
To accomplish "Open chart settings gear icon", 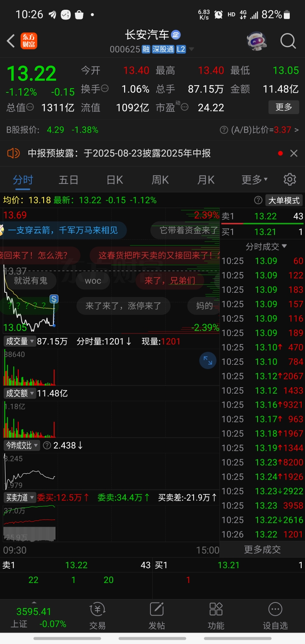I will coord(290,179).
